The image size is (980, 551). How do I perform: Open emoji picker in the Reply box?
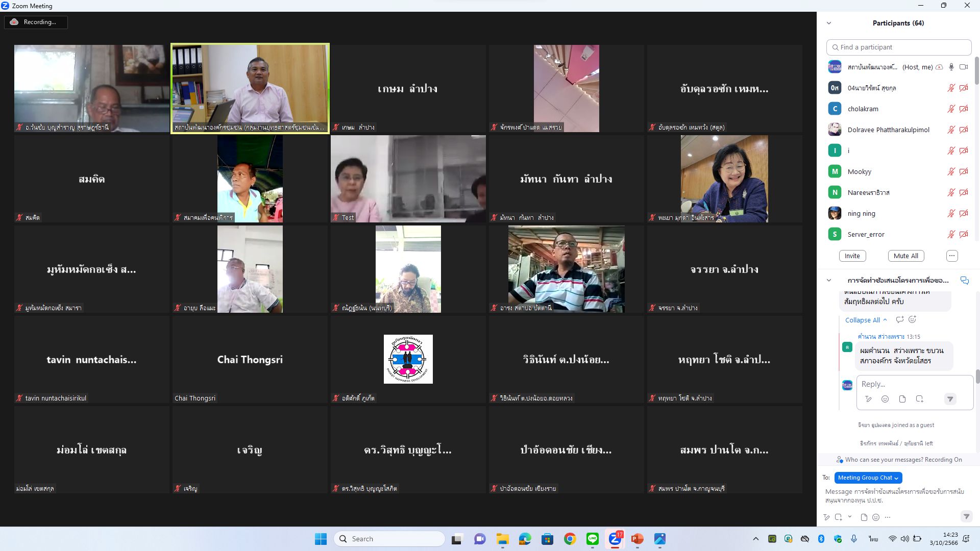click(885, 399)
